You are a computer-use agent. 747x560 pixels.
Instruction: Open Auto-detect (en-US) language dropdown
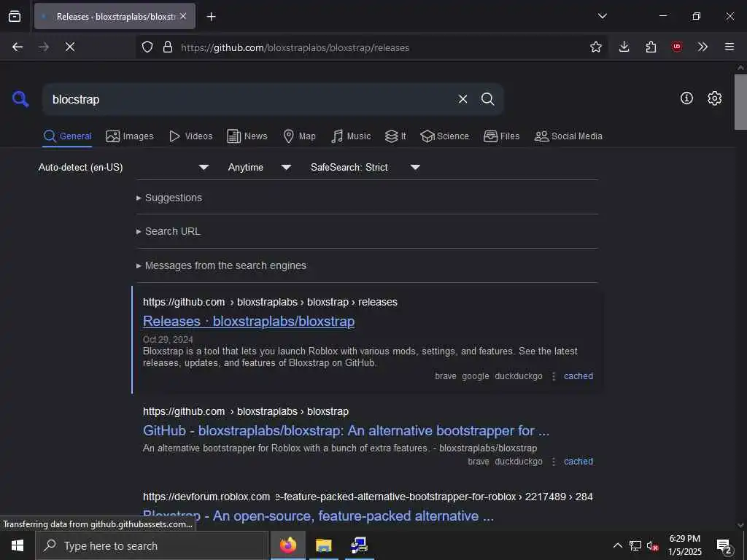[x=124, y=167]
